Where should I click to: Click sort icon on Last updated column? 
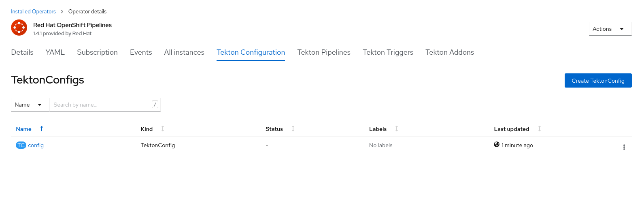click(540, 129)
